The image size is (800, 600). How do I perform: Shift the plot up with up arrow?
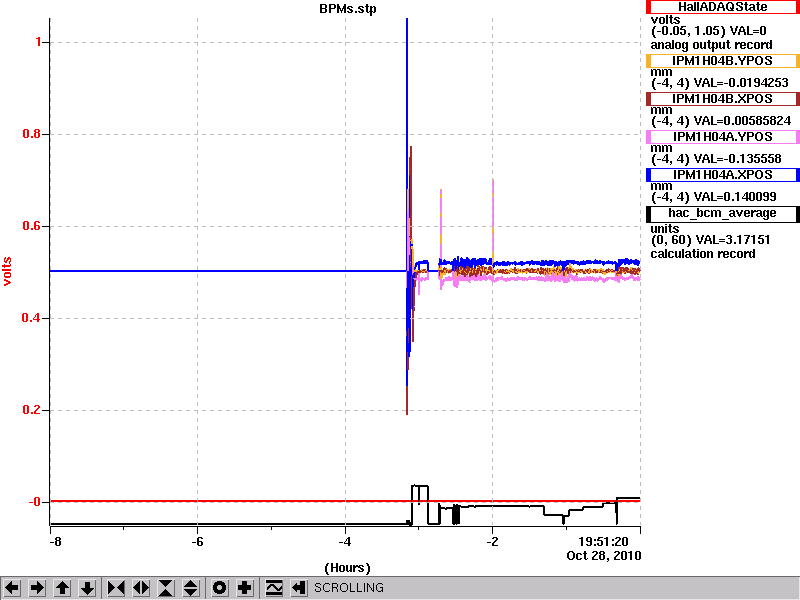tap(62, 588)
